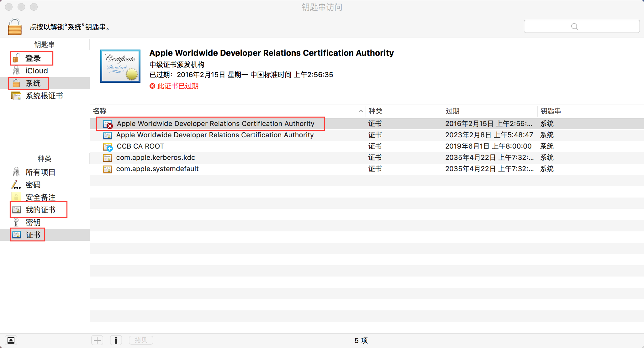Click the bold Apple Worldwide Developer Relations title heading
The image size is (644, 348).
[x=272, y=53]
